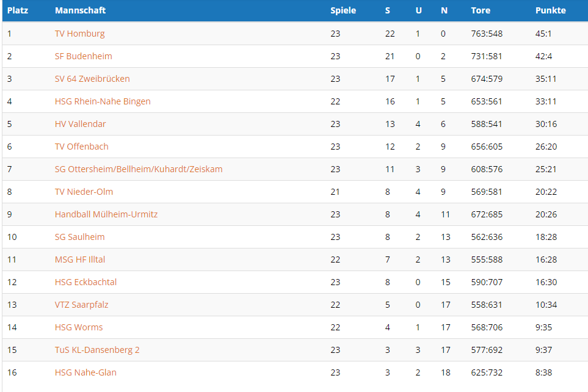Screen dimensions: 588x392
Task: Open Handball Mülheim-Urmitz team link
Action: click(x=106, y=214)
